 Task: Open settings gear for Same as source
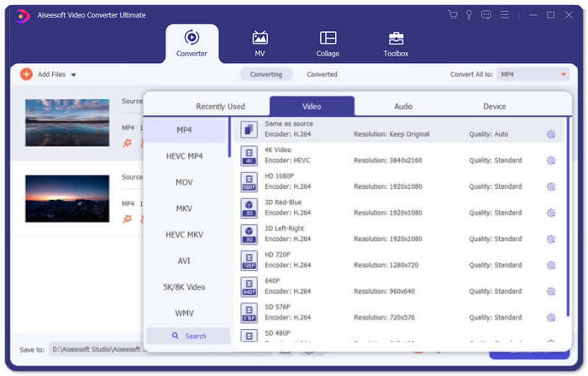tap(550, 134)
